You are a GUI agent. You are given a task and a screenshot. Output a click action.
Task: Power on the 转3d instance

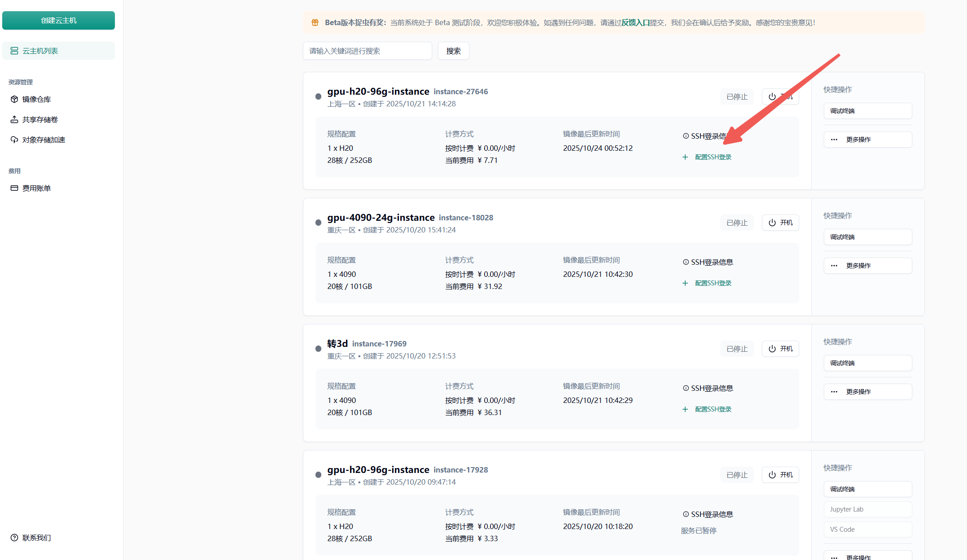pos(780,349)
